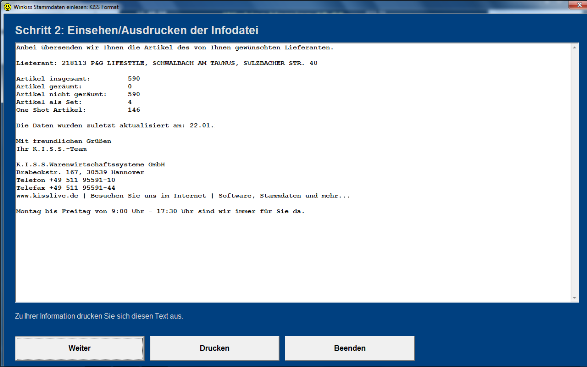The height and width of the screenshot is (367, 587).
Task: Click the www.kisslive.de website line
Action: 183,196
